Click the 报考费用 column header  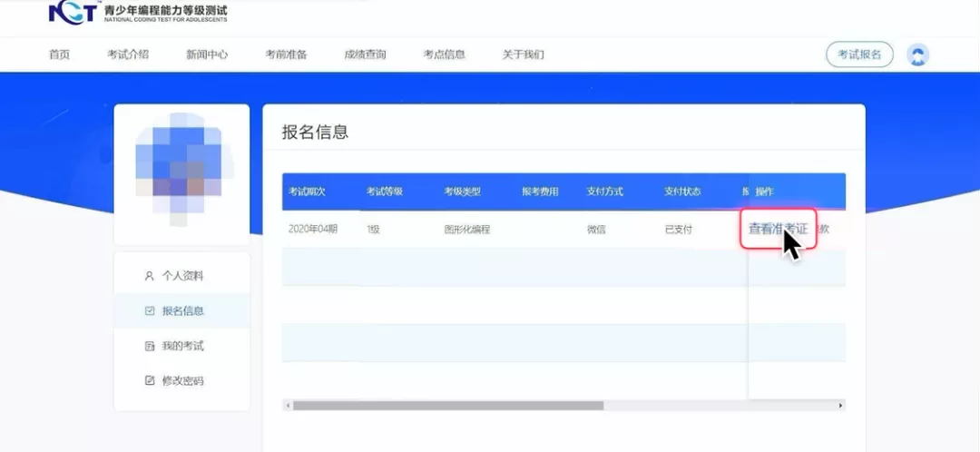(540, 192)
